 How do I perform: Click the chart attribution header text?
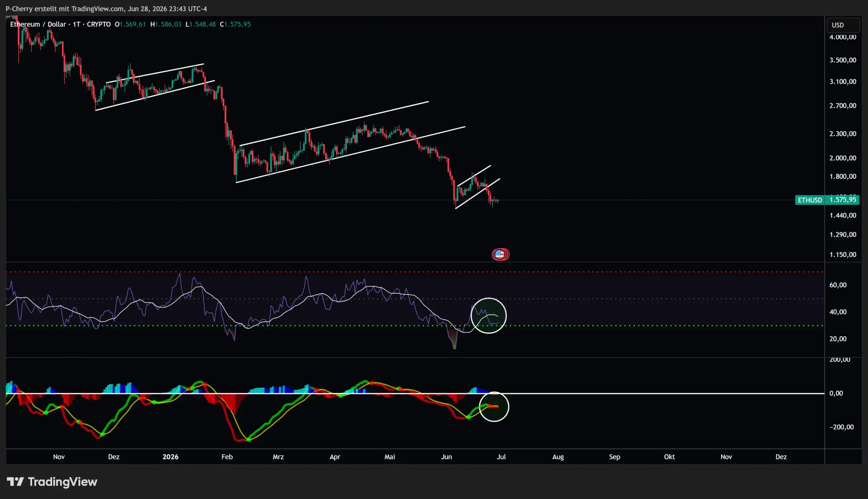(x=106, y=9)
